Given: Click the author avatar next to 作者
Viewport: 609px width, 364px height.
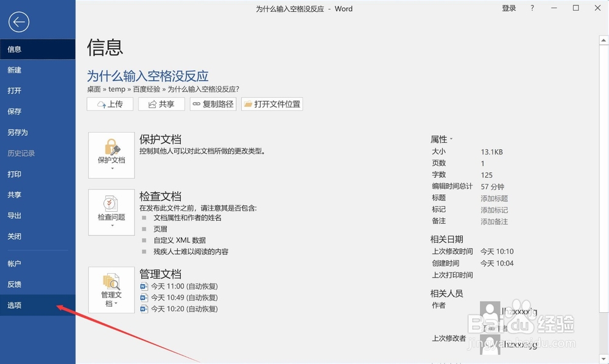Looking at the screenshot, I should point(490,311).
